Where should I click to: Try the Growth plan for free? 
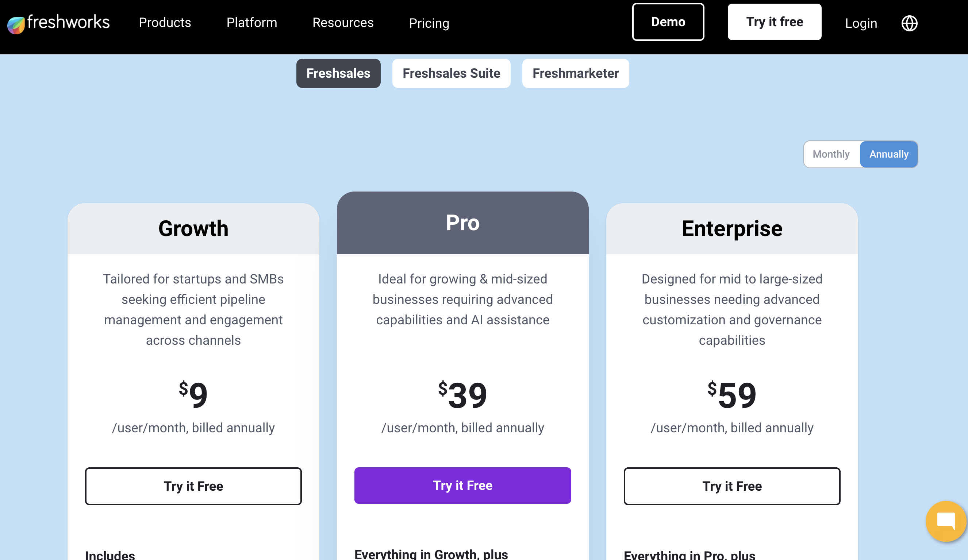click(x=193, y=486)
